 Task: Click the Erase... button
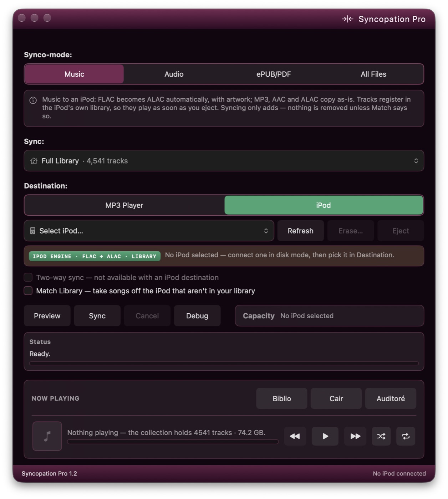click(x=351, y=231)
